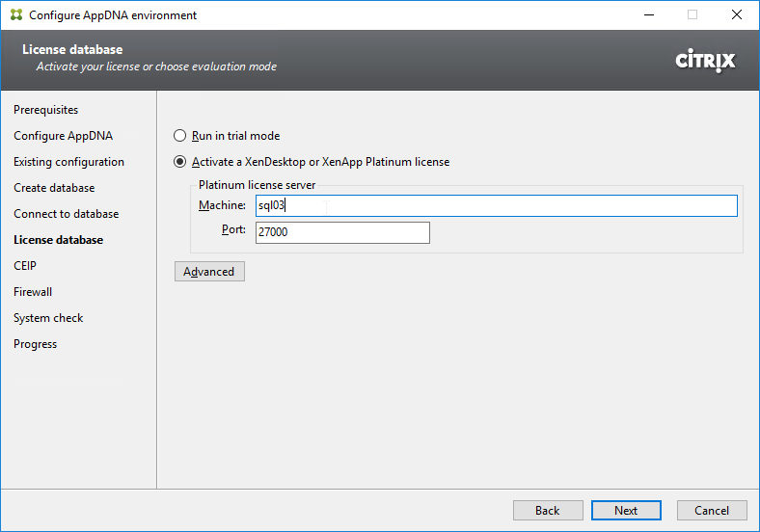Image resolution: width=760 pixels, height=532 pixels.
Task: Jump to Create database step
Action: tap(54, 188)
